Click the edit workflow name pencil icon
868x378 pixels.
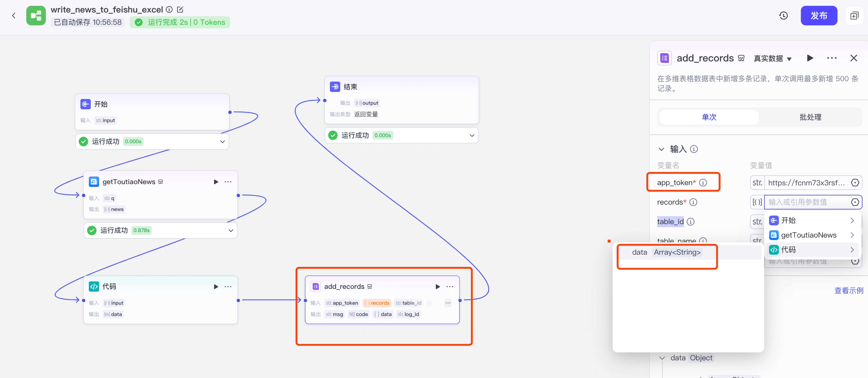pyautogui.click(x=180, y=9)
